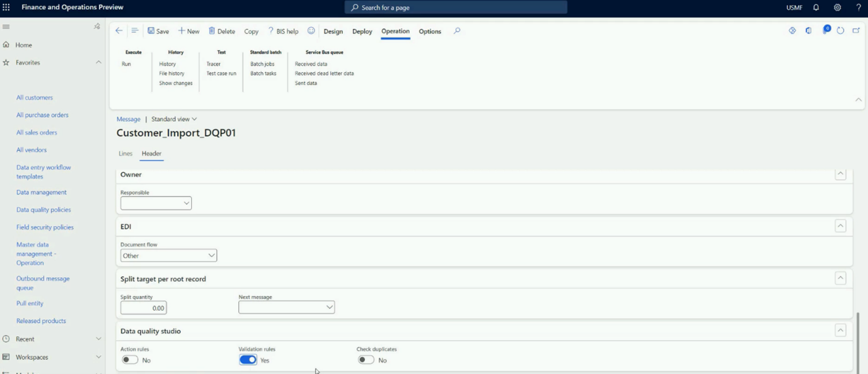Collapse the EDI section
The width and height of the screenshot is (868, 374).
click(x=840, y=225)
